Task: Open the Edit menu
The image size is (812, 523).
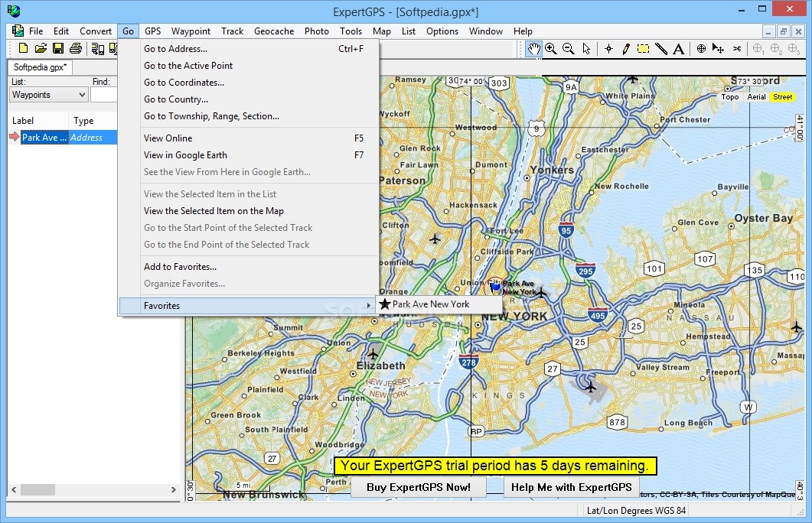Action: [61, 31]
